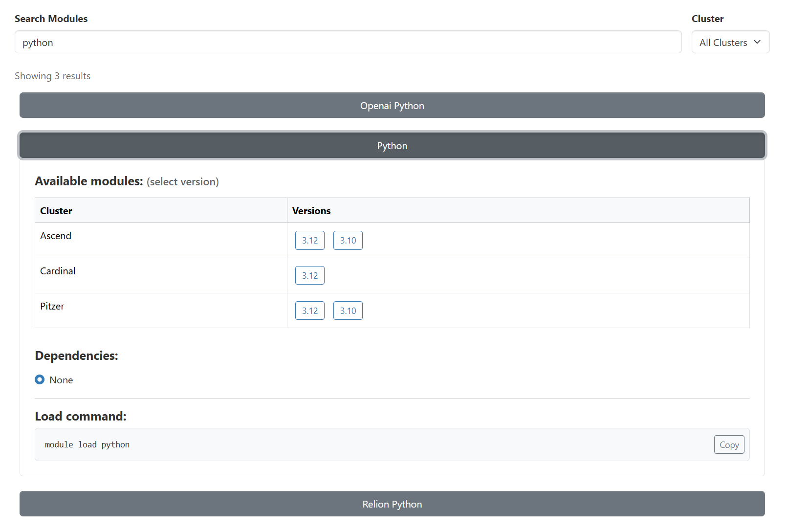The width and height of the screenshot is (787, 532).
Task: Select Python 3.10 for the Pitzer cluster
Action: (x=348, y=310)
